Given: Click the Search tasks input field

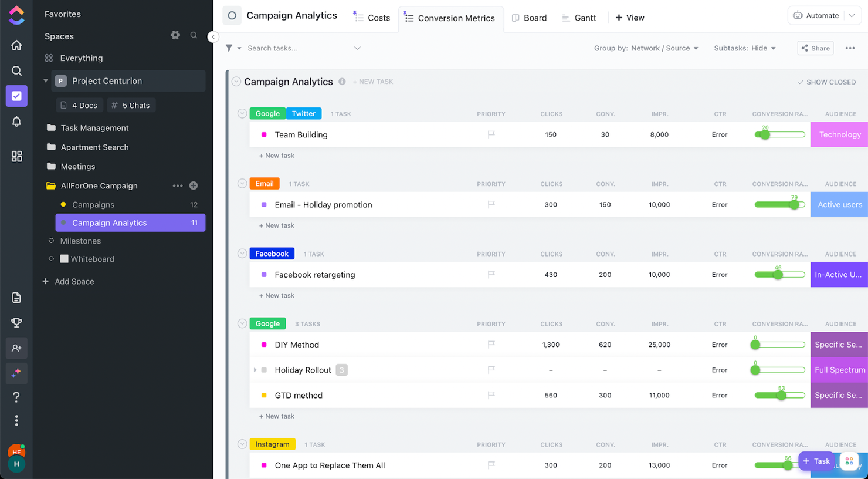Looking at the screenshot, I should (x=298, y=48).
